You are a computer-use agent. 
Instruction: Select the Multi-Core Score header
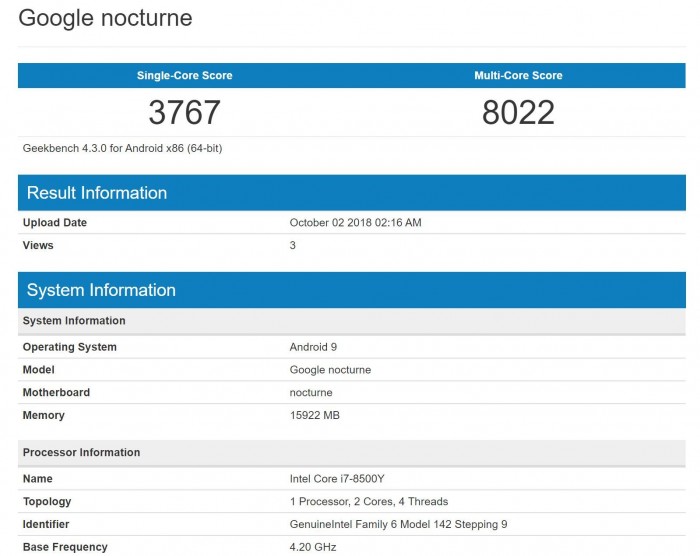[518, 75]
